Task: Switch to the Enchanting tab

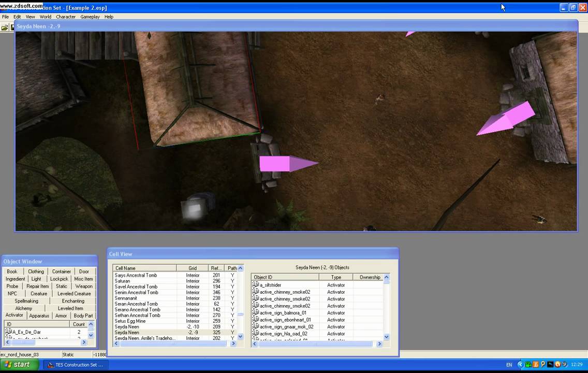Action: pyautogui.click(x=73, y=301)
